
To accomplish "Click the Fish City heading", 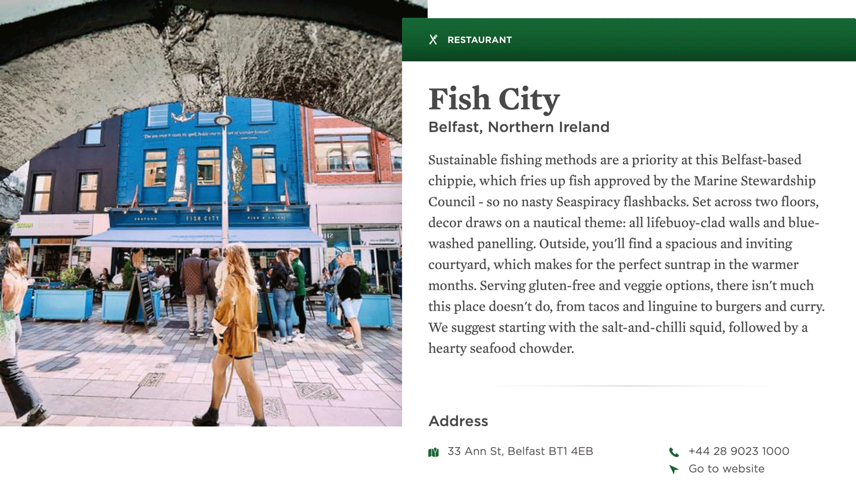I will click(x=494, y=99).
